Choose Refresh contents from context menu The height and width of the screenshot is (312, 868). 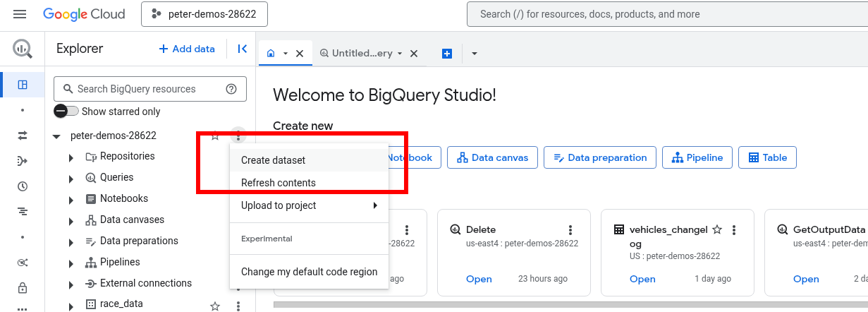click(x=309, y=183)
